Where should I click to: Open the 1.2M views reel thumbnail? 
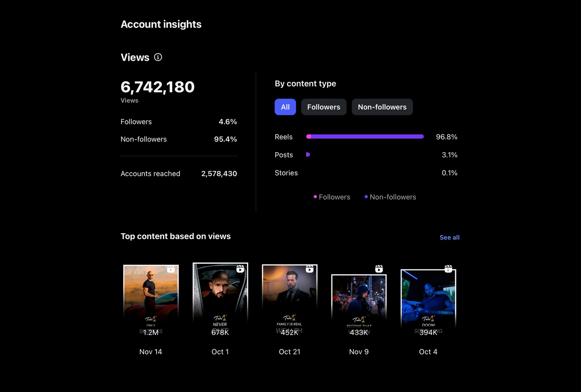[151, 294]
